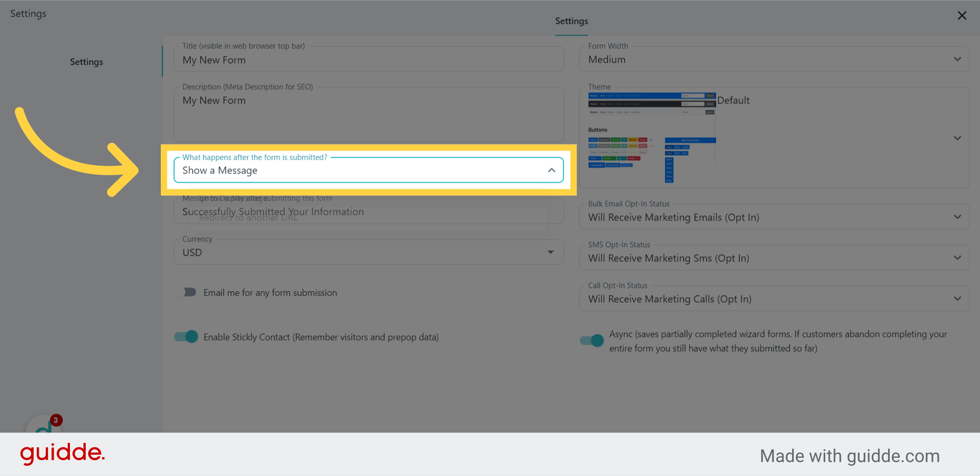Expand Bulk Email Opt-In Status dropdown
The image size is (980, 476).
coord(957,217)
